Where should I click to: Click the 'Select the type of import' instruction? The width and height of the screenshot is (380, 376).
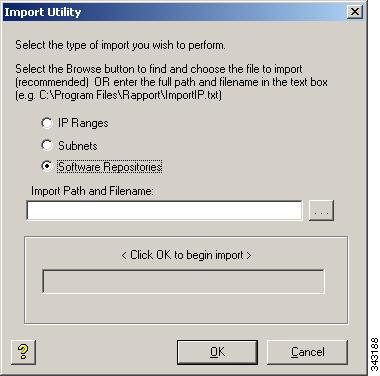120,45
